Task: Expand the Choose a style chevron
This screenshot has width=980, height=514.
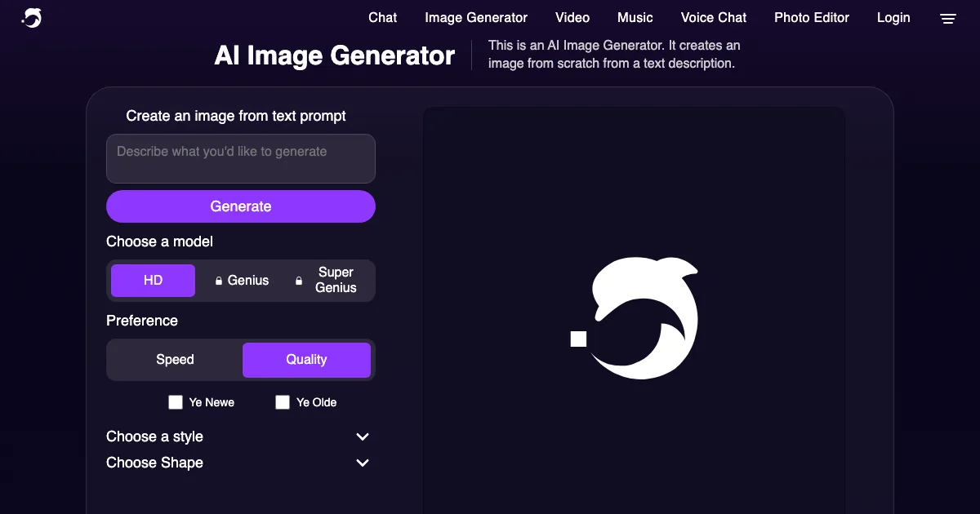Action: point(363,437)
